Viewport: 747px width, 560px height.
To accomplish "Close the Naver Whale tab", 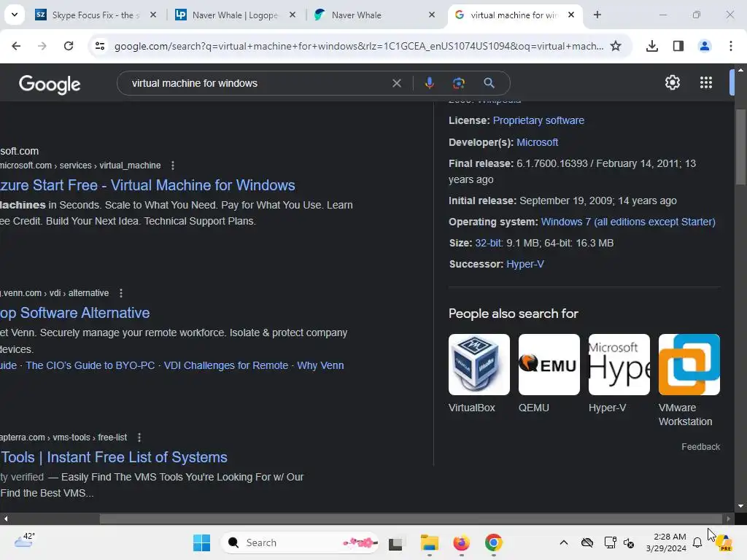I will coord(432,15).
